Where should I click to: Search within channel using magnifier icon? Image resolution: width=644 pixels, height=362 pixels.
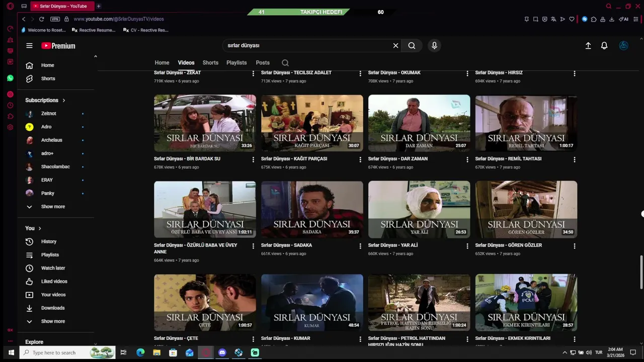285,63
